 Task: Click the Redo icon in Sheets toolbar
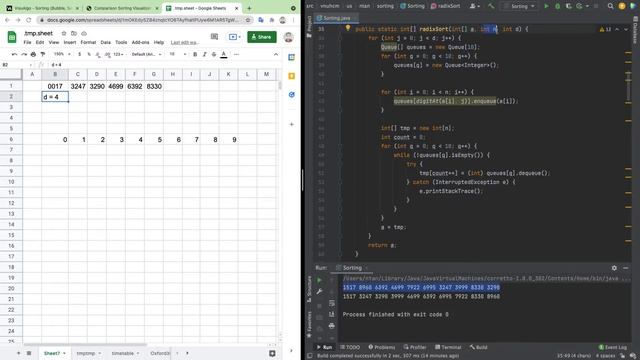click(x=24, y=54)
